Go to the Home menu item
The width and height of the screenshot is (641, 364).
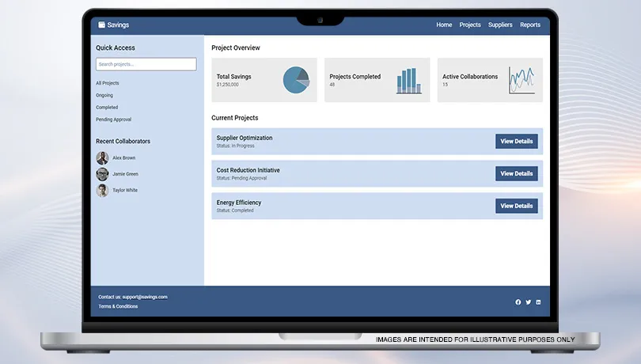point(444,25)
